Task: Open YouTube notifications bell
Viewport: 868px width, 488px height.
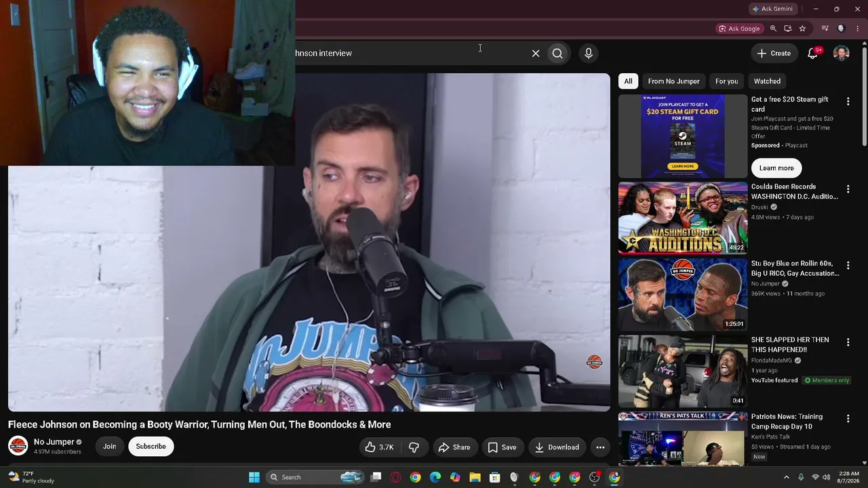Action: click(812, 53)
